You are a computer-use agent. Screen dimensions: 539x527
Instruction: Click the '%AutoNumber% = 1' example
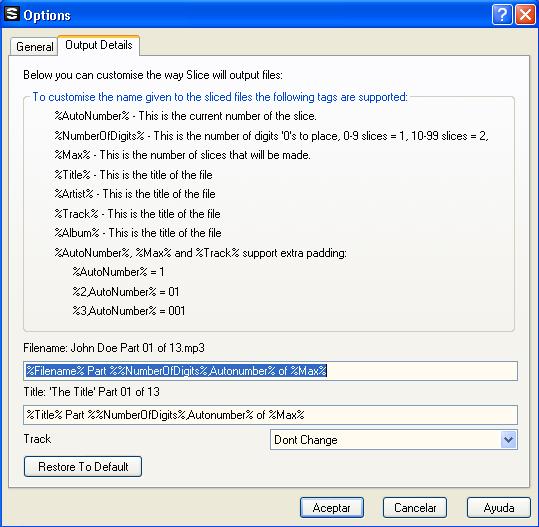119,272
